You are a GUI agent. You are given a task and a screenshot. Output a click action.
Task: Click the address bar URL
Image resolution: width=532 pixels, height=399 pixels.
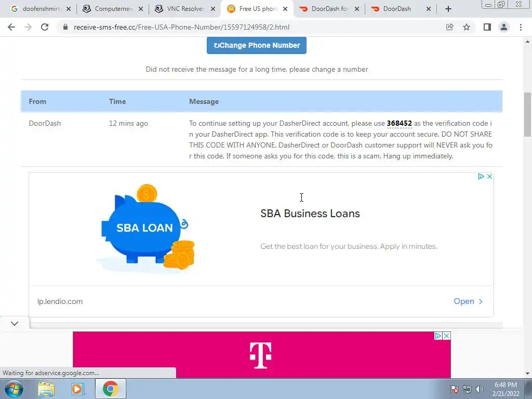(181, 27)
